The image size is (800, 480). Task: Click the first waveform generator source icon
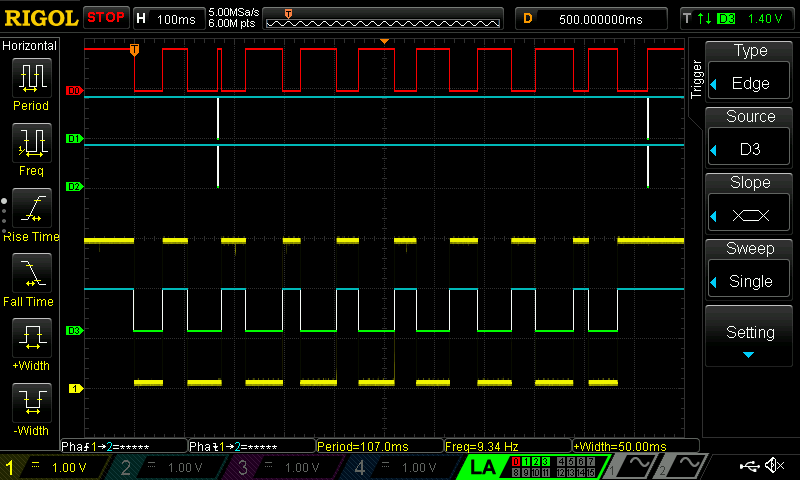pyautogui.click(x=633, y=466)
